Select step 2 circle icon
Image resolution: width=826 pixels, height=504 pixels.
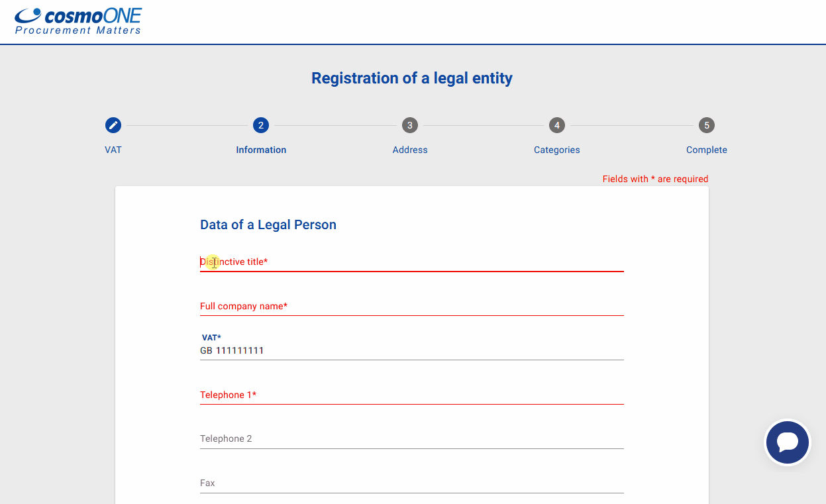tap(261, 125)
